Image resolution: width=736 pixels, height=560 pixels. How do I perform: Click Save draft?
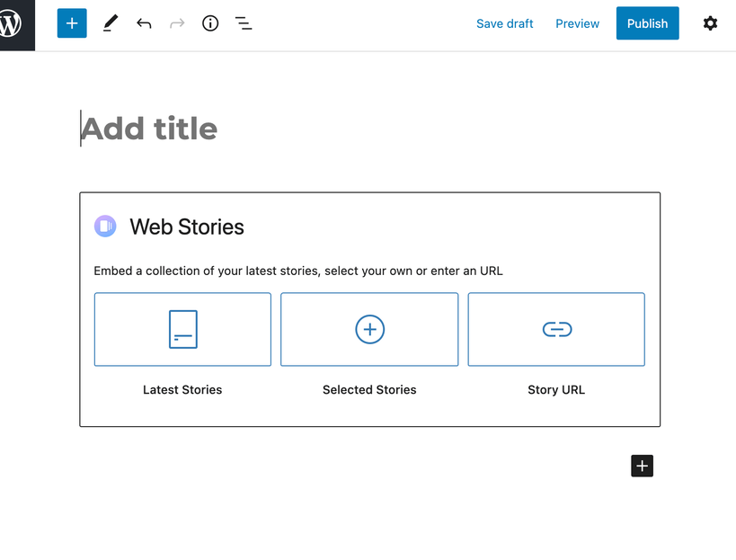click(x=504, y=23)
